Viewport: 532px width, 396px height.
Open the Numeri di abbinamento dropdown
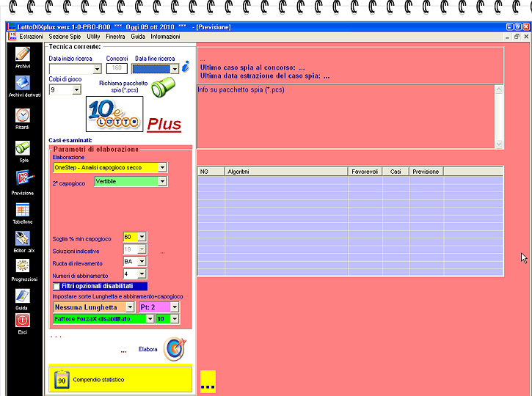click(142, 274)
